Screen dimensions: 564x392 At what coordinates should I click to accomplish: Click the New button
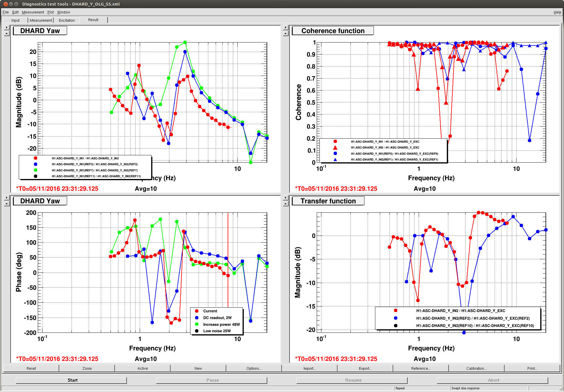coord(198,369)
